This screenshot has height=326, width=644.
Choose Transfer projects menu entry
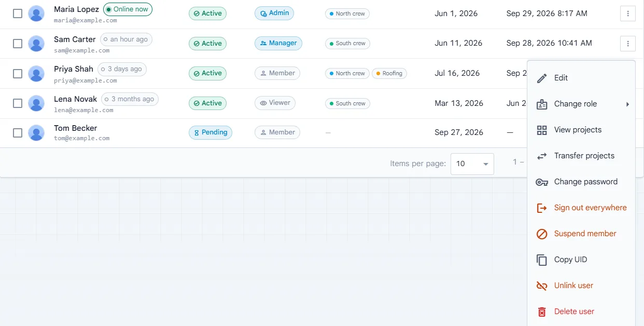(581, 156)
